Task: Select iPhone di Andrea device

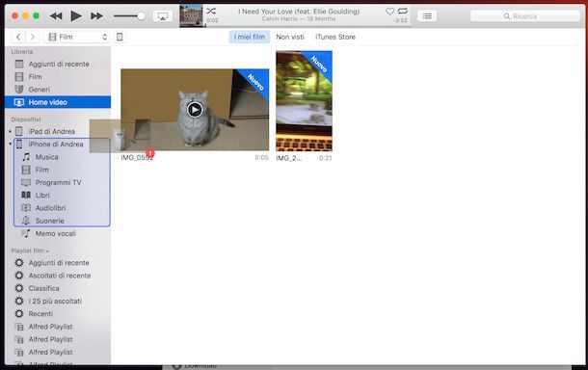Action: click(x=56, y=145)
